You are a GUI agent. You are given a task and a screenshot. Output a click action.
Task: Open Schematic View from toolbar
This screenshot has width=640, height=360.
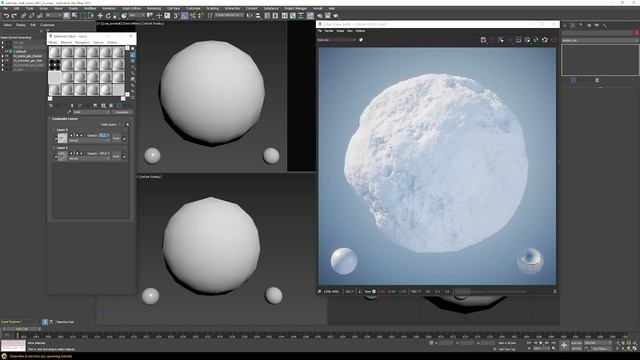click(301, 16)
